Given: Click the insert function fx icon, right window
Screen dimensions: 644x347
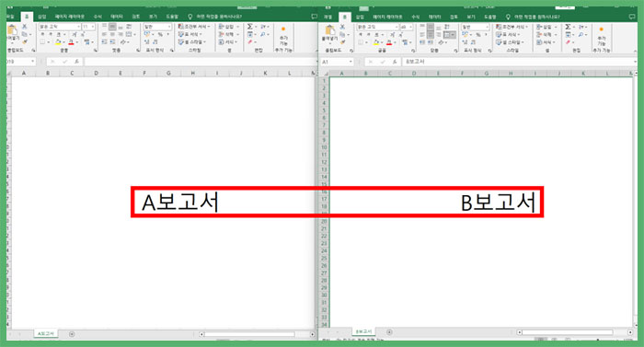Looking at the screenshot, I should point(395,62).
